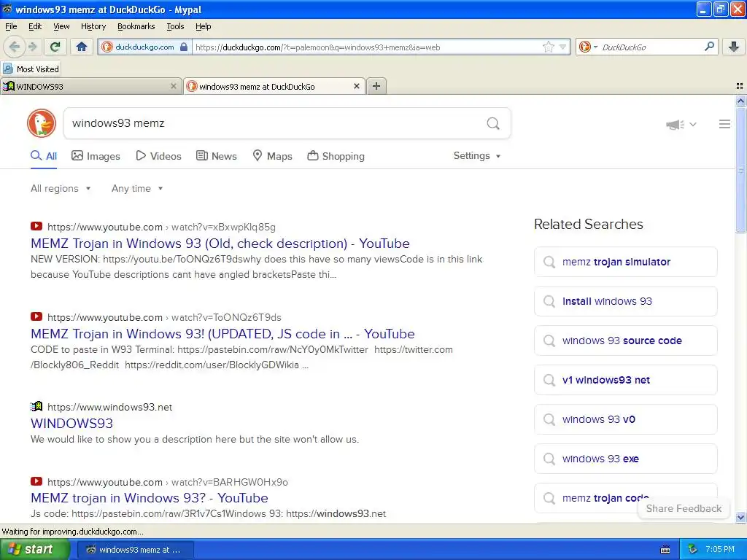The image size is (747, 560).
Task: Click the browser search box magnifier
Action: tap(709, 46)
